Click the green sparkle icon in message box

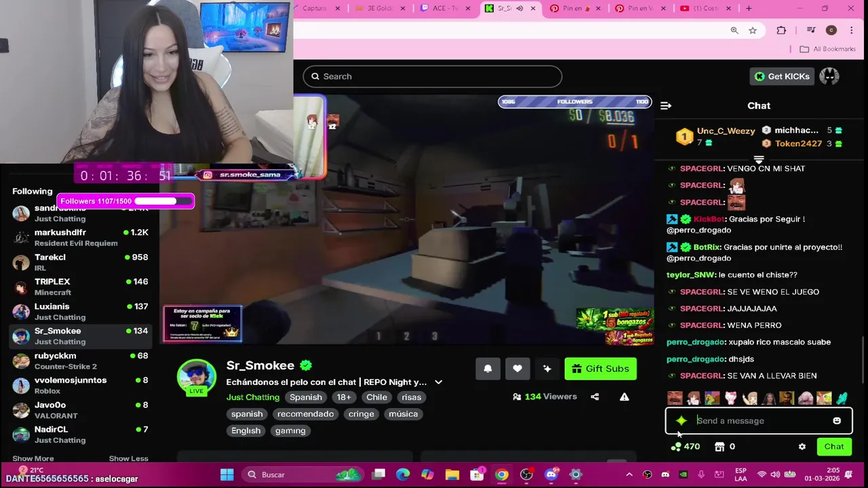click(x=682, y=421)
